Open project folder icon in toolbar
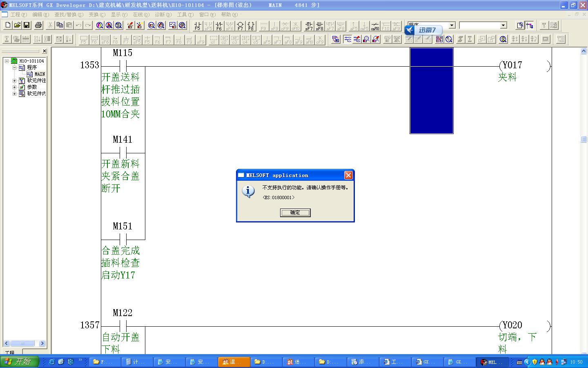This screenshot has width=588, height=368. 17,25
